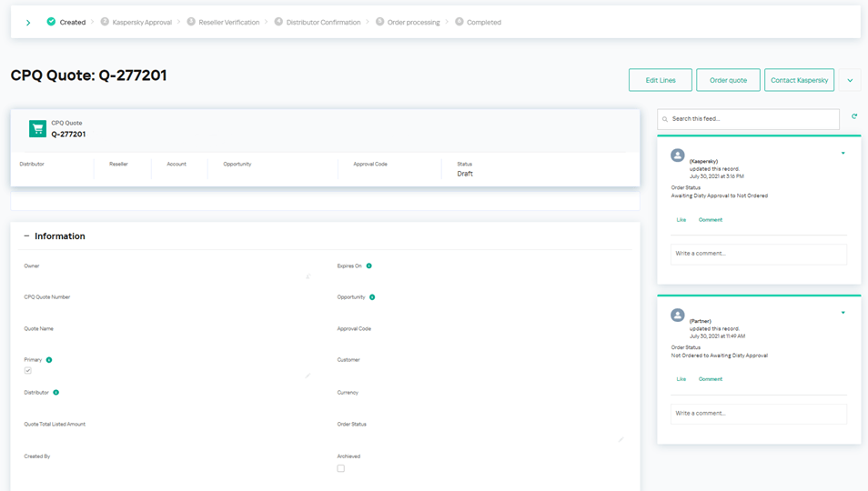
Task: Refresh the feed with the refresh icon
Action: pos(854,116)
